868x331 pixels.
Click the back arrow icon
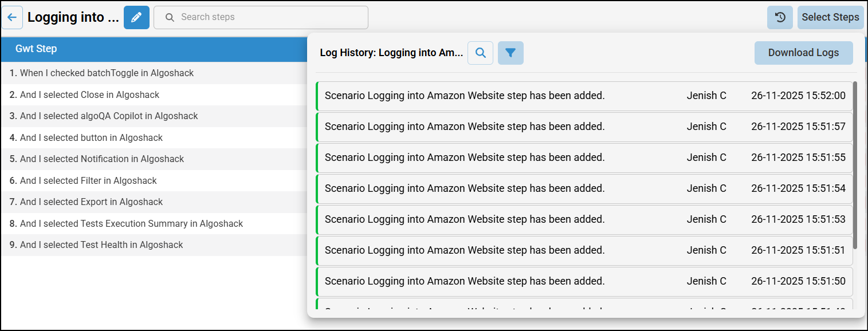point(12,17)
